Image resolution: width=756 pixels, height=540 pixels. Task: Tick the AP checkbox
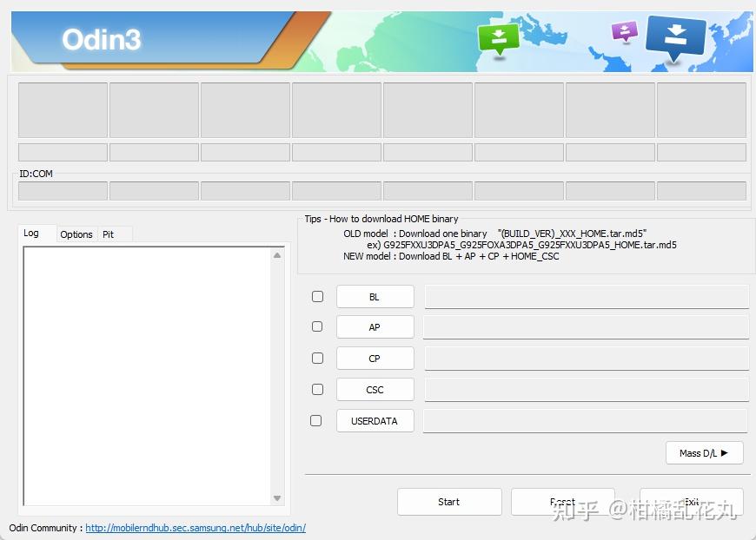(x=317, y=326)
